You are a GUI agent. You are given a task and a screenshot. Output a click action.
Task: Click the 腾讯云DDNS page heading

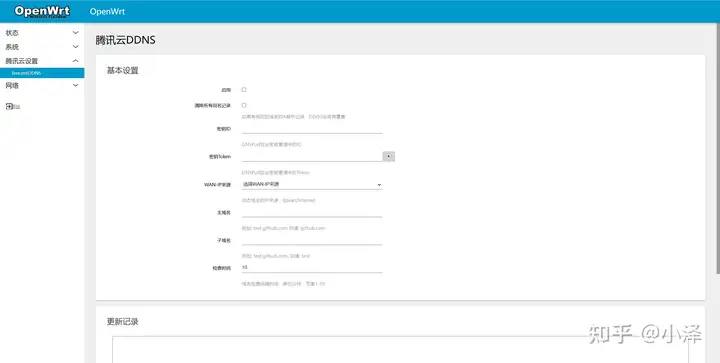coord(125,40)
